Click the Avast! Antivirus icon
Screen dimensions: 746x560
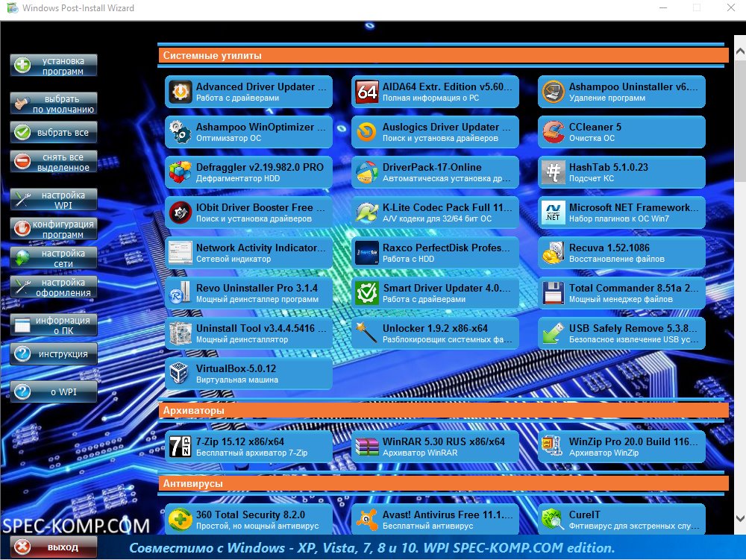click(x=367, y=520)
